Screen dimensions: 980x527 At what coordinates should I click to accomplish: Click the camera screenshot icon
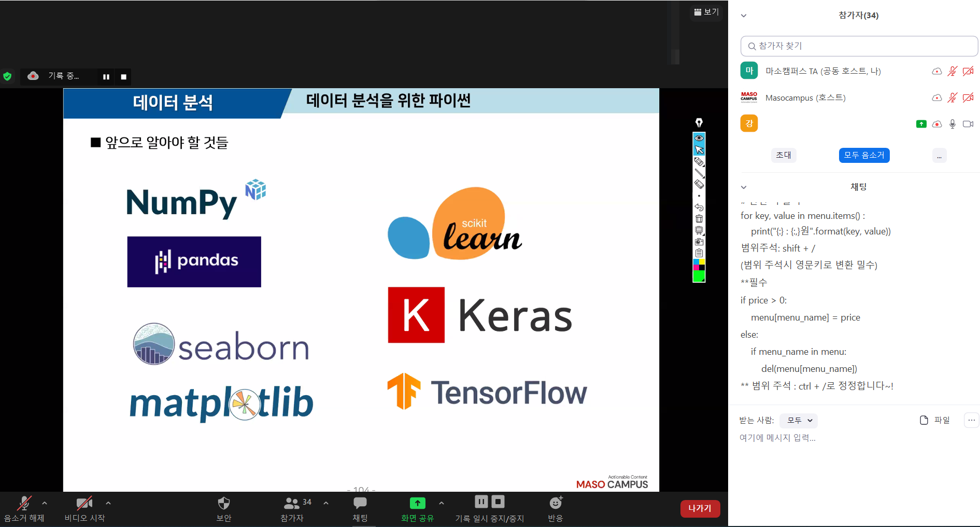click(x=699, y=242)
